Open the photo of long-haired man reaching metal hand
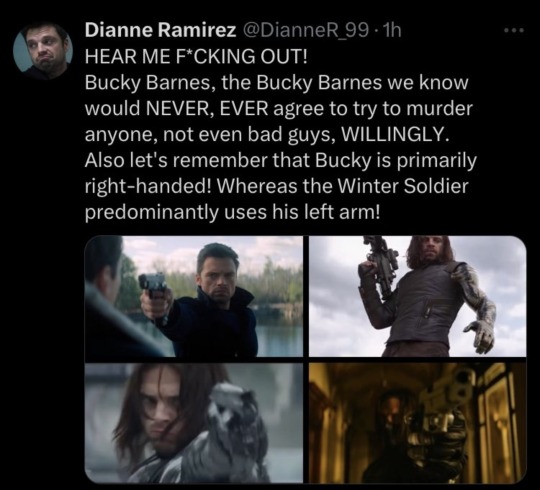The height and width of the screenshot is (490, 540). (194, 423)
